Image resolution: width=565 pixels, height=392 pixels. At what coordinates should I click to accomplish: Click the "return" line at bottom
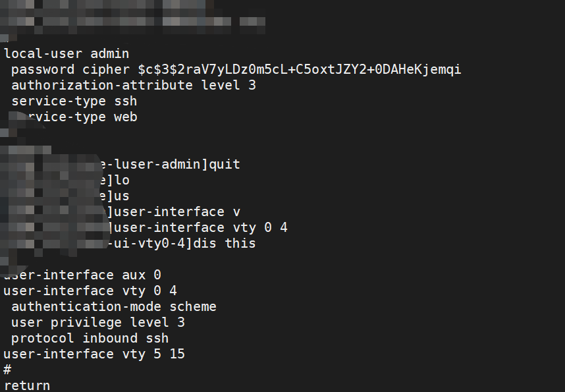pos(27,385)
